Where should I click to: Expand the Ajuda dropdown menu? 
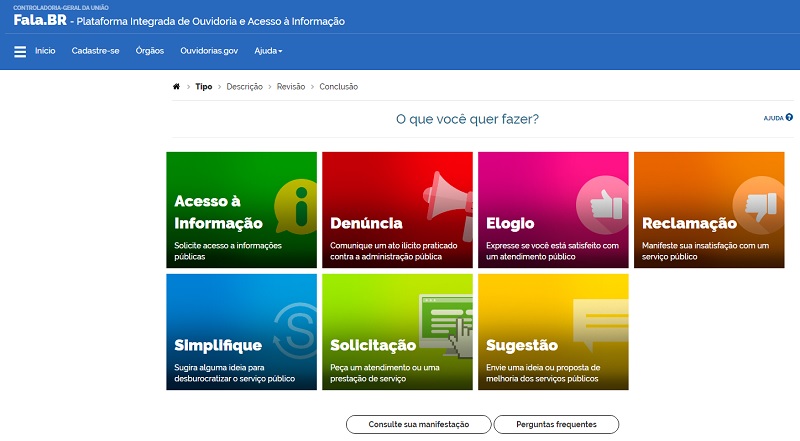point(268,51)
